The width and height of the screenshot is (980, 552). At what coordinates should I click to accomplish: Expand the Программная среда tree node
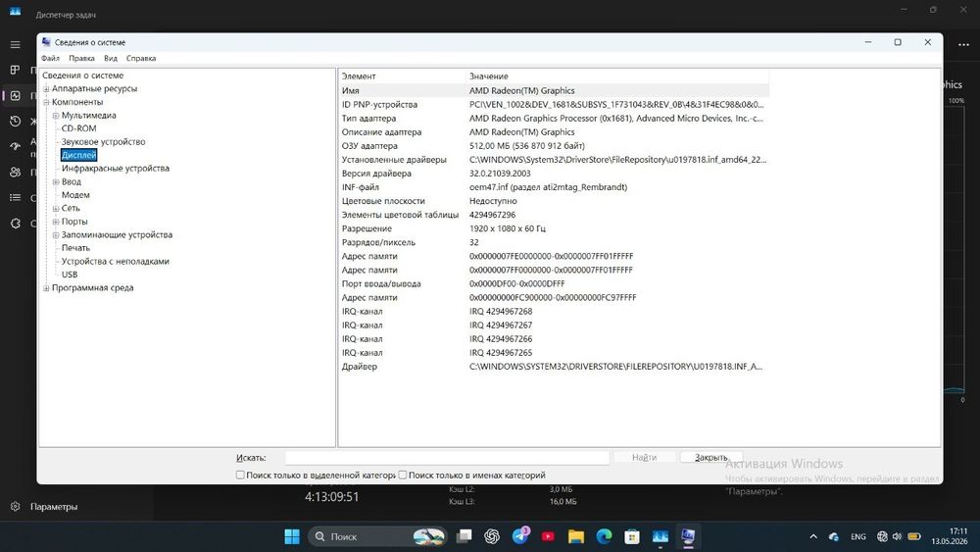click(x=46, y=288)
